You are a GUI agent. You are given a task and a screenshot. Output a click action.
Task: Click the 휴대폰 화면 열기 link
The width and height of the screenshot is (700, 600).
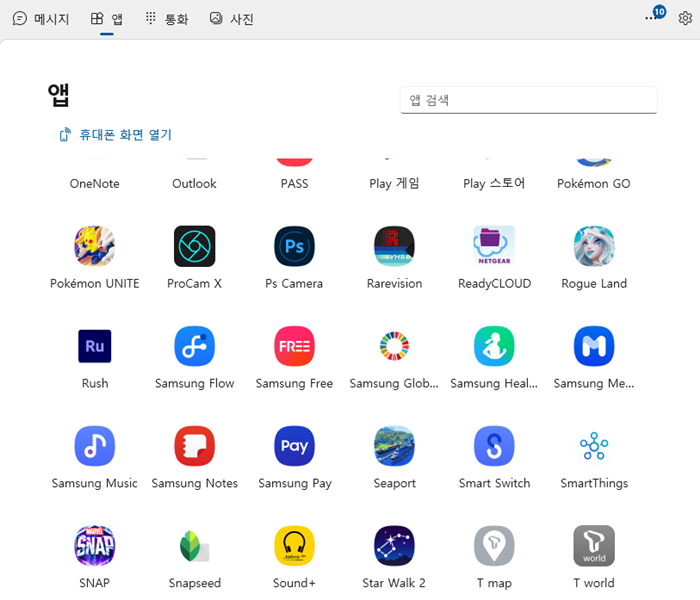[116, 134]
